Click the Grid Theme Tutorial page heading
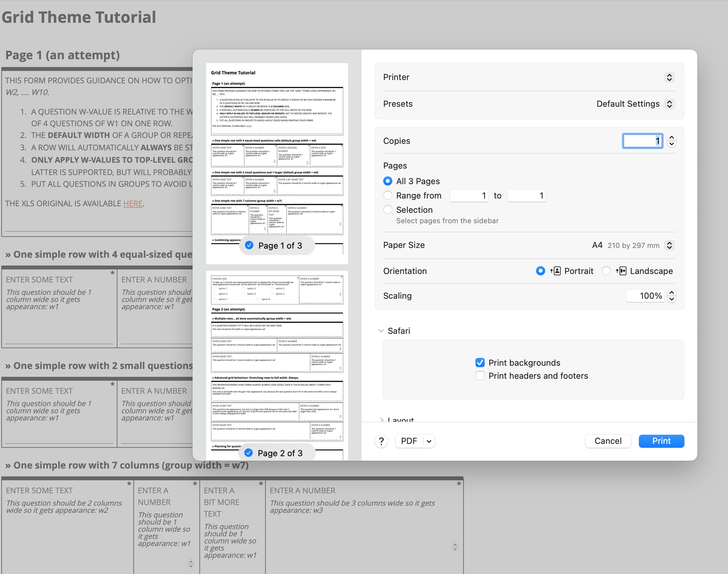The width and height of the screenshot is (728, 574). click(x=79, y=17)
